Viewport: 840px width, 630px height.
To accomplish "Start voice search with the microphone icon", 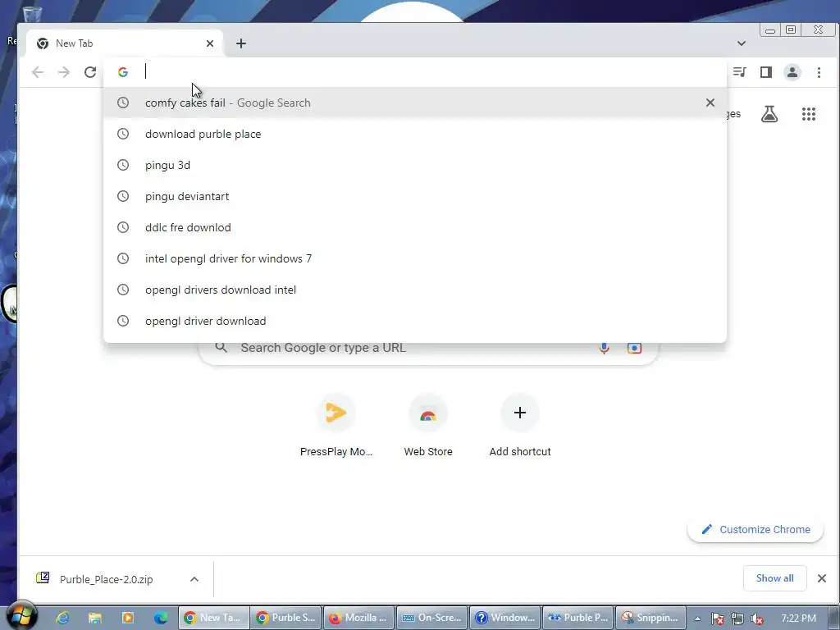I will coord(604,348).
